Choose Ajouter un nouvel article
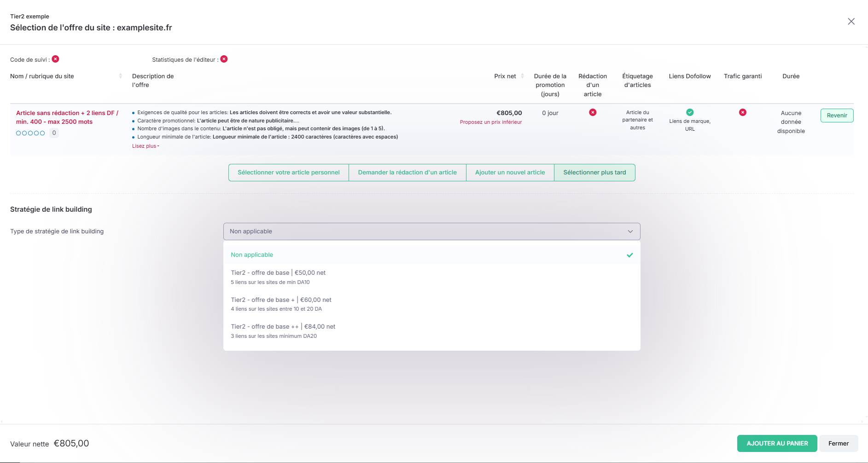868x463 pixels. 510,173
